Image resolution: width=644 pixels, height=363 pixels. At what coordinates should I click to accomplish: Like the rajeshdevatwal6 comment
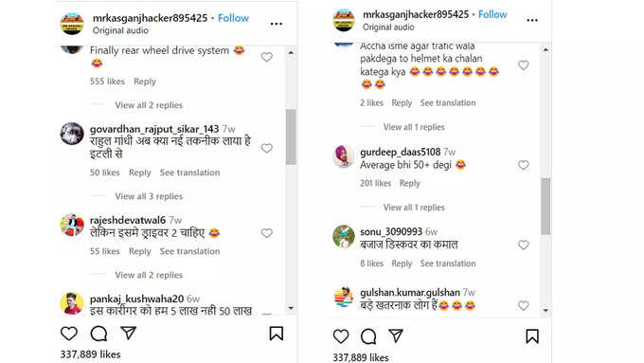pos(267,233)
